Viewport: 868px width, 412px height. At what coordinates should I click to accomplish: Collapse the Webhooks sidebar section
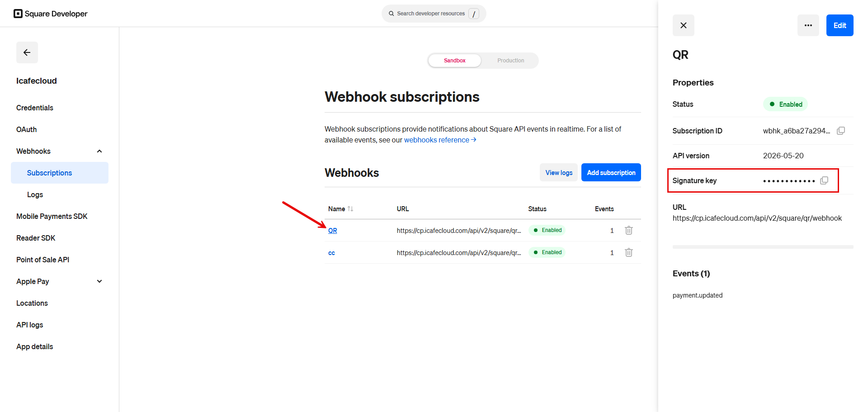(99, 151)
